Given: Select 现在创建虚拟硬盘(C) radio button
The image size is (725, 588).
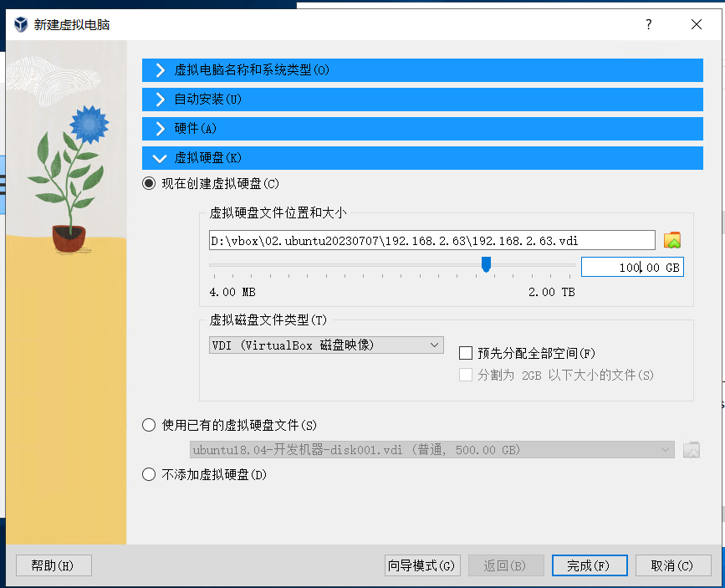Looking at the screenshot, I should 149,184.
